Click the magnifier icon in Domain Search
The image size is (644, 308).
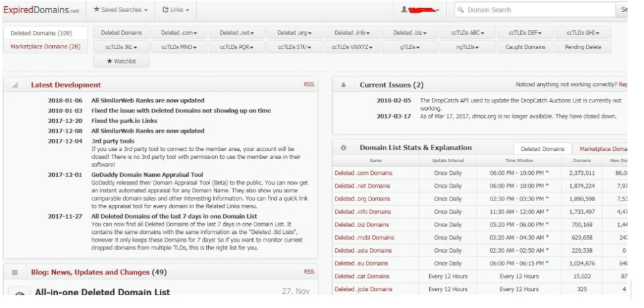pos(460,10)
